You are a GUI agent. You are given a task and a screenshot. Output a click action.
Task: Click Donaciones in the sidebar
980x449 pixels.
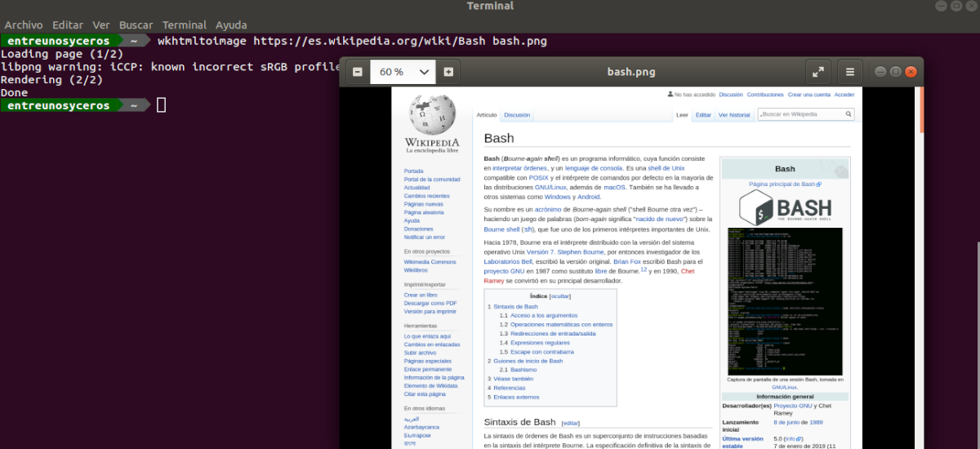[418, 229]
